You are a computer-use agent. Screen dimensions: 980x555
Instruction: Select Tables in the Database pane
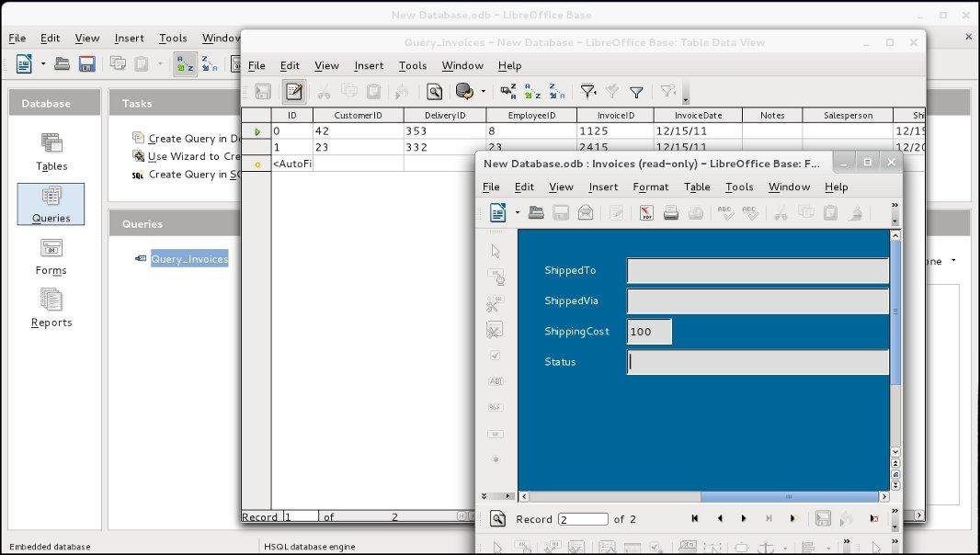tap(51, 152)
